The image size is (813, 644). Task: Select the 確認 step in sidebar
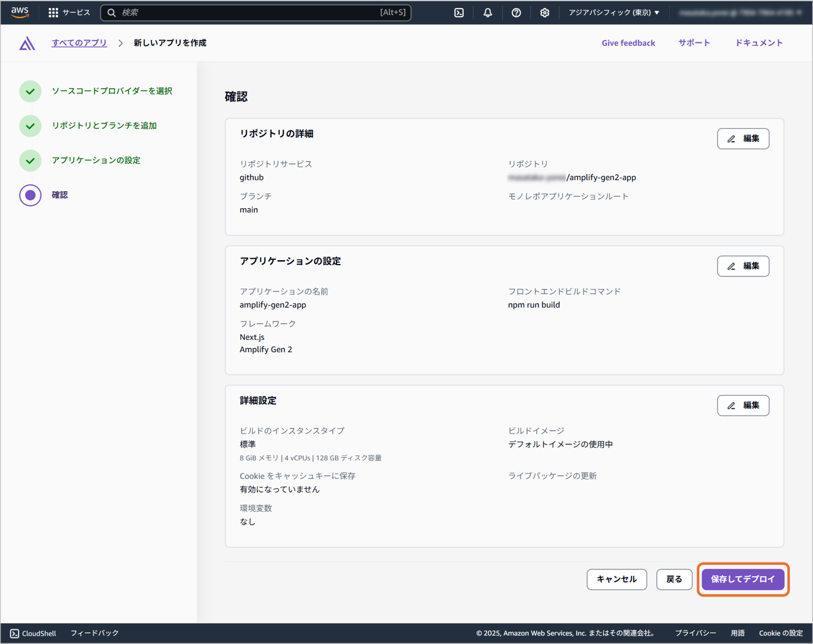tap(60, 195)
